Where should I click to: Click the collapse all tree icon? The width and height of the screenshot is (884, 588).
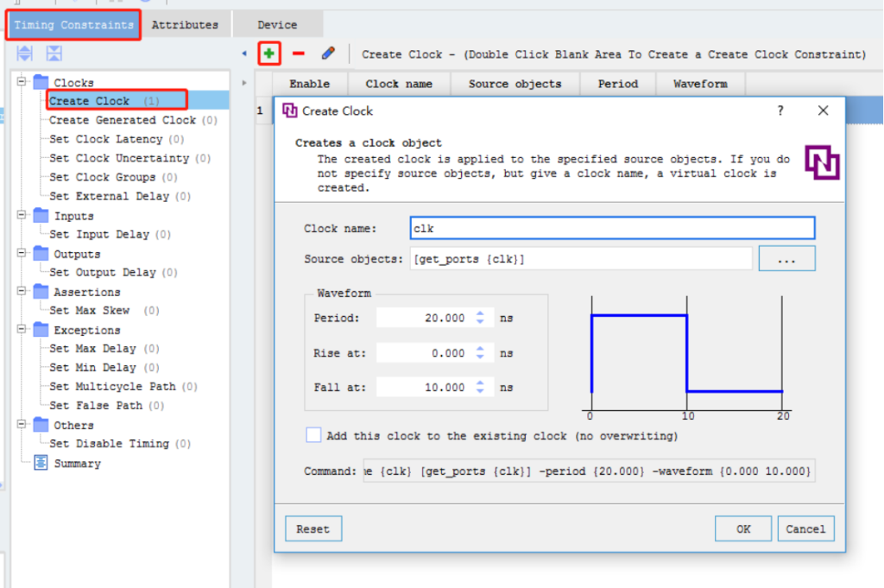(x=54, y=54)
